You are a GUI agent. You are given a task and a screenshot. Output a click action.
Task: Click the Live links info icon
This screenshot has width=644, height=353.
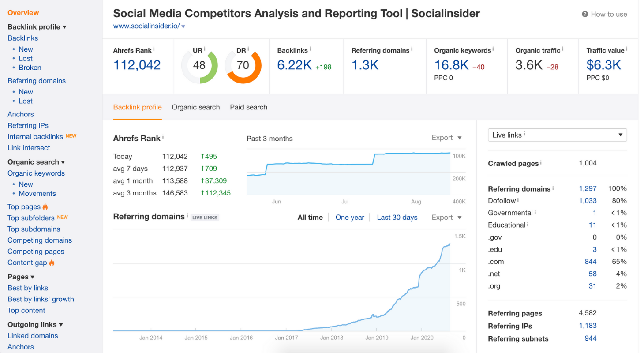click(524, 134)
